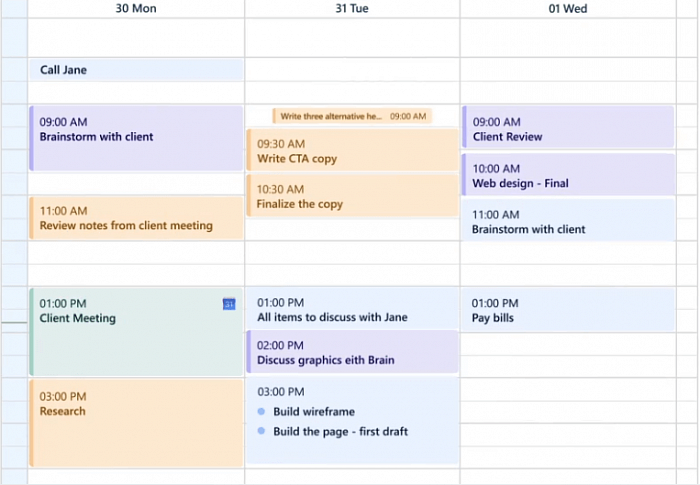Open Wednesday's Brainstorm with client event
Image resolution: width=700 pixels, height=485 pixels.
click(x=568, y=221)
